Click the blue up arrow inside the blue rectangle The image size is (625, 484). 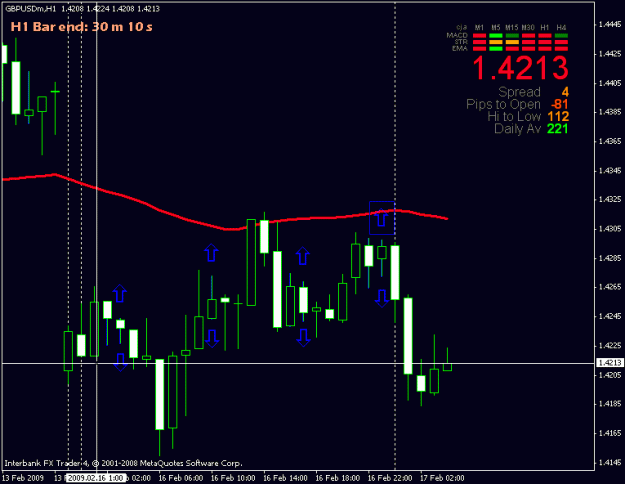tap(381, 218)
